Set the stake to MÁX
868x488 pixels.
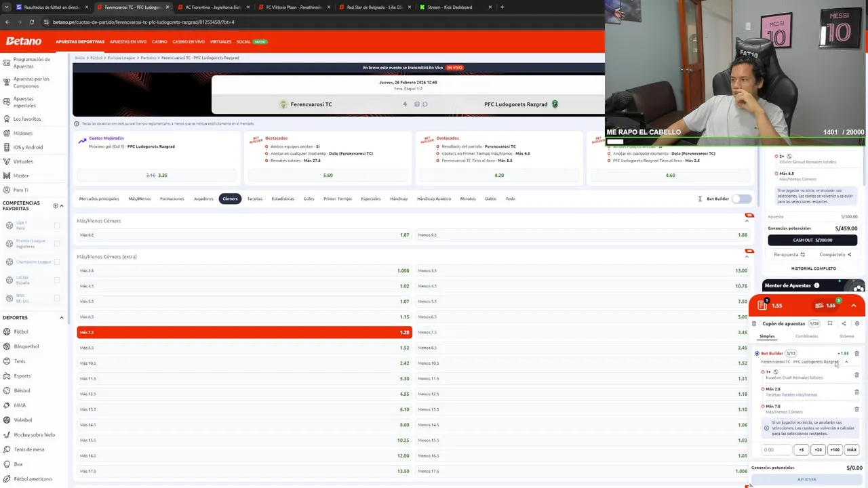click(852, 449)
